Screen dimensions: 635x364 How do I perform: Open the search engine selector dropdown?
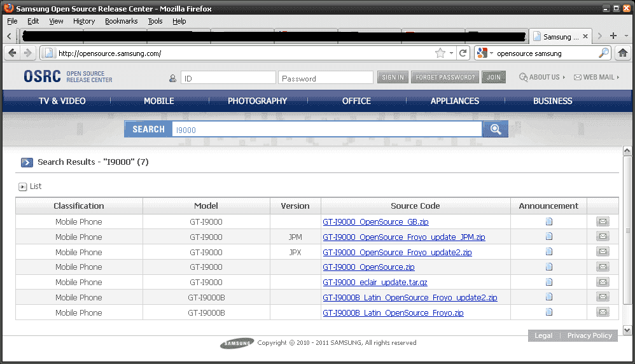(x=485, y=53)
